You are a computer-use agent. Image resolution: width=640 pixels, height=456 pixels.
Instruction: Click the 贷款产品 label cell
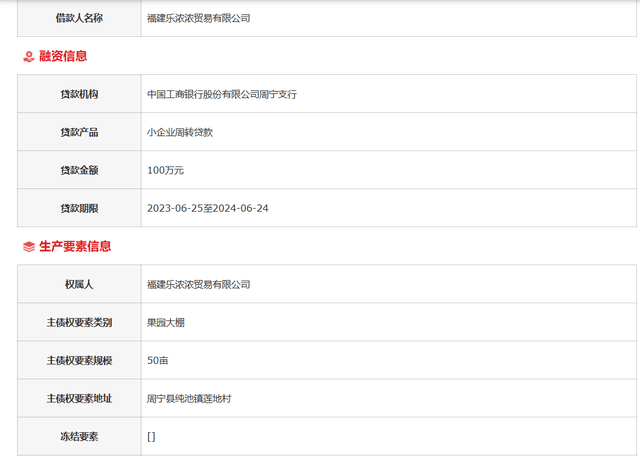[79, 132]
